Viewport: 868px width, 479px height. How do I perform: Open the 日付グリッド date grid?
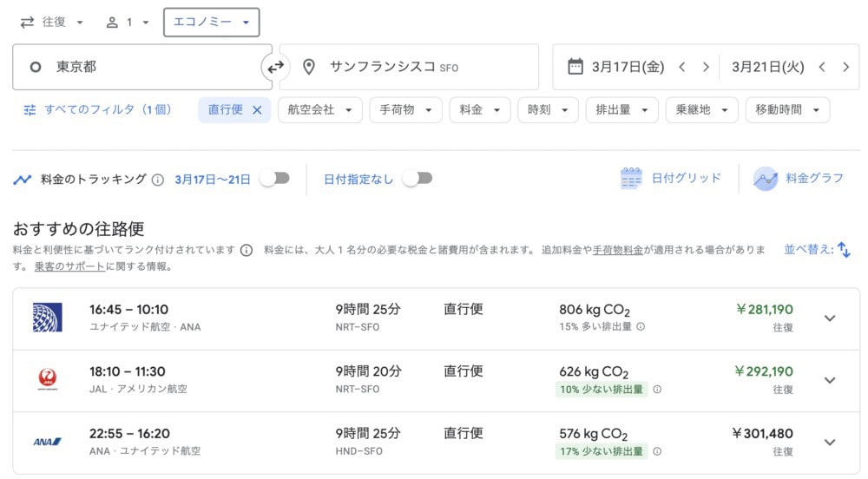(671, 178)
